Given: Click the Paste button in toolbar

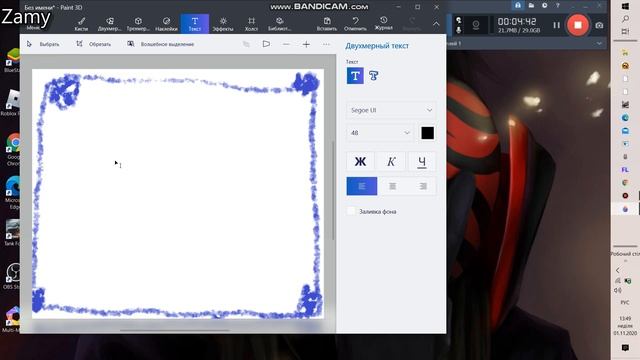Looking at the screenshot, I should [x=327, y=24].
